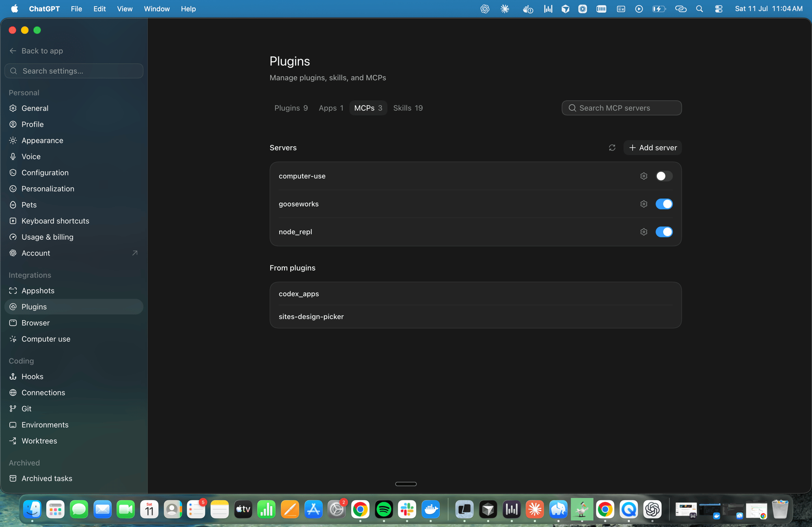Viewport: 812px width, 527px height.
Task: Open the Apple menu
Action: pos(15,9)
